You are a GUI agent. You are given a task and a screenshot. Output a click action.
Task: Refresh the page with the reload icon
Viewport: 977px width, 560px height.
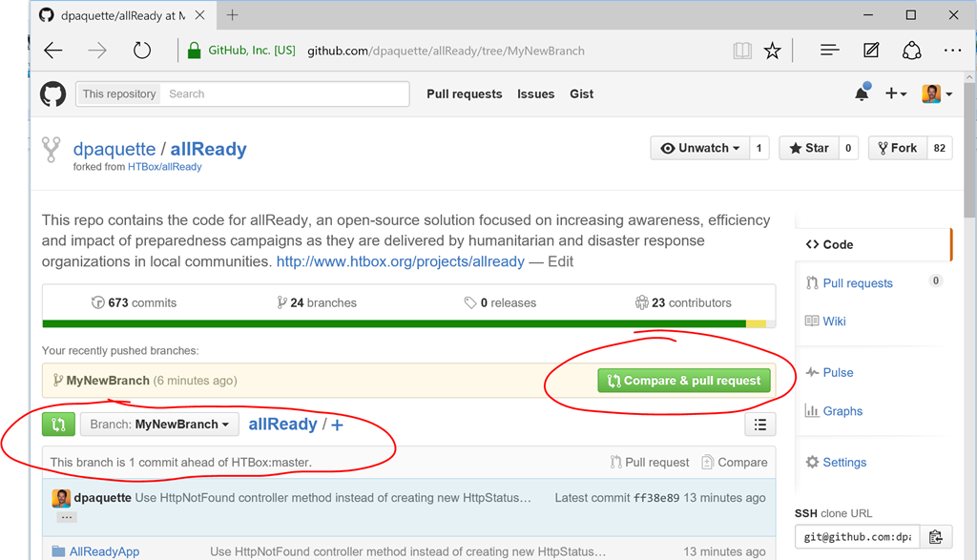tap(142, 51)
